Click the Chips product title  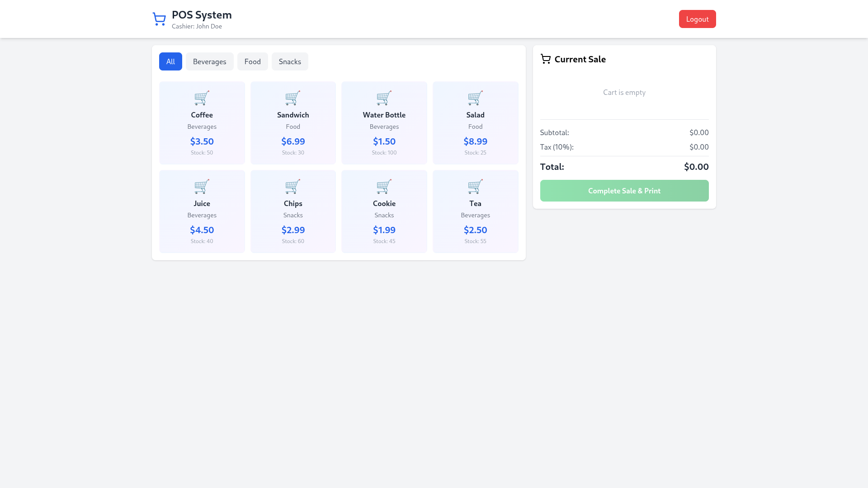[293, 203]
